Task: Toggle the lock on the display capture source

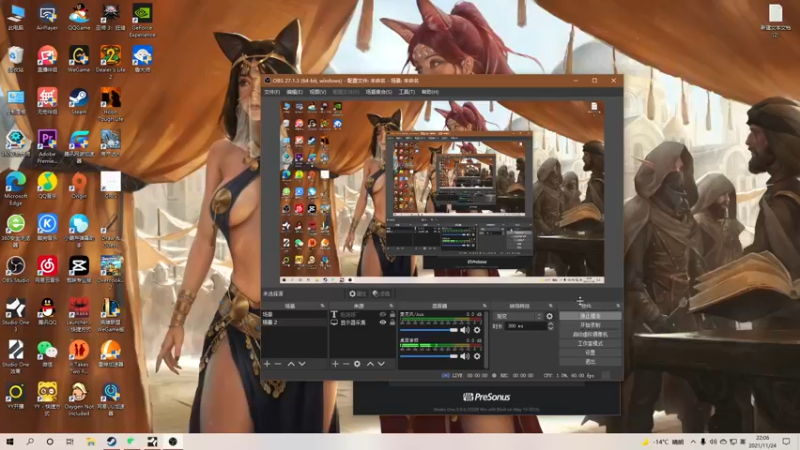Action: tap(392, 322)
